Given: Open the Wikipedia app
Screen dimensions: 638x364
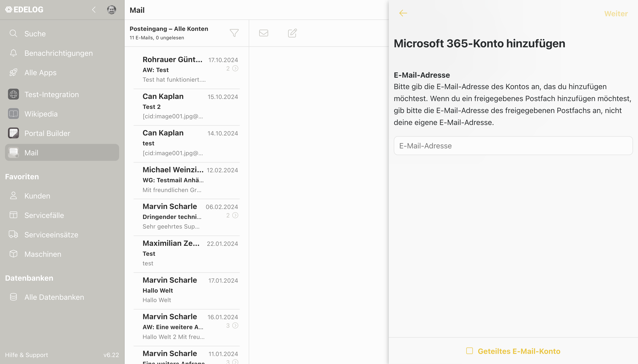Looking at the screenshot, I should [62, 114].
